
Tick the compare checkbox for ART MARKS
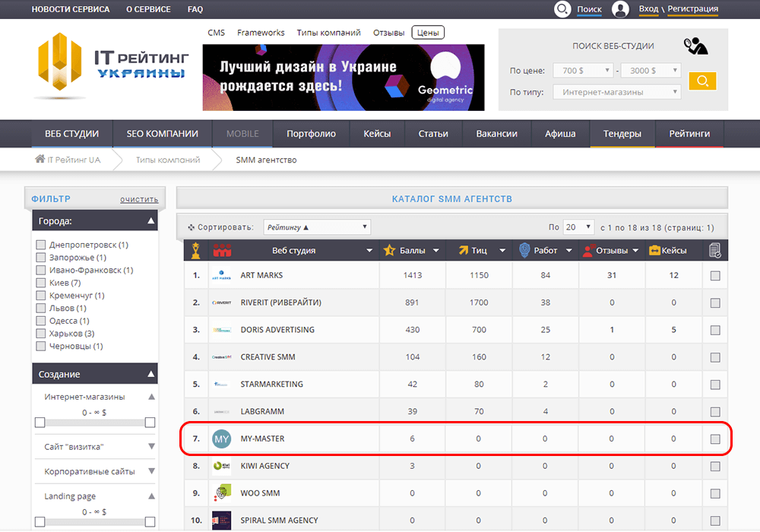coord(715,276)
